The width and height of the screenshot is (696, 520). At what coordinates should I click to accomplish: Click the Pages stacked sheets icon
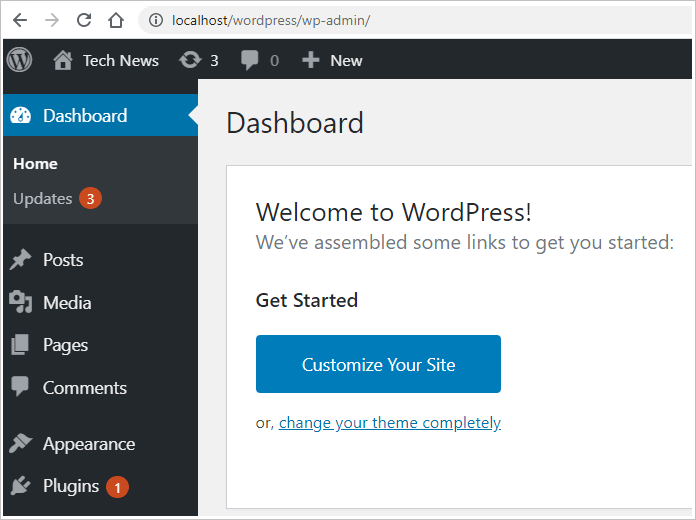[20, 345]
